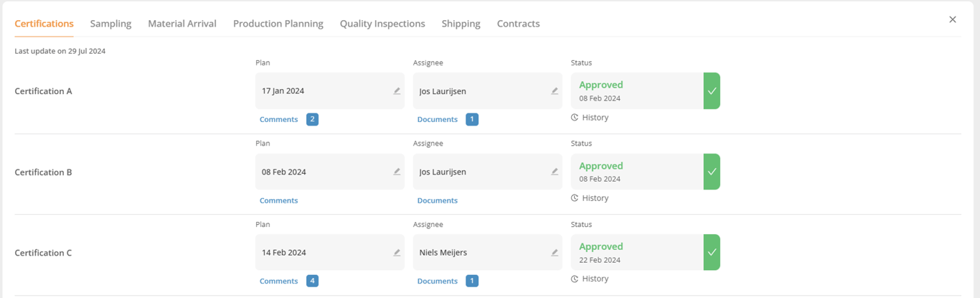Click pencil icon beside 14 Feb 2024
980x298 pixels.
coord(397,253)
